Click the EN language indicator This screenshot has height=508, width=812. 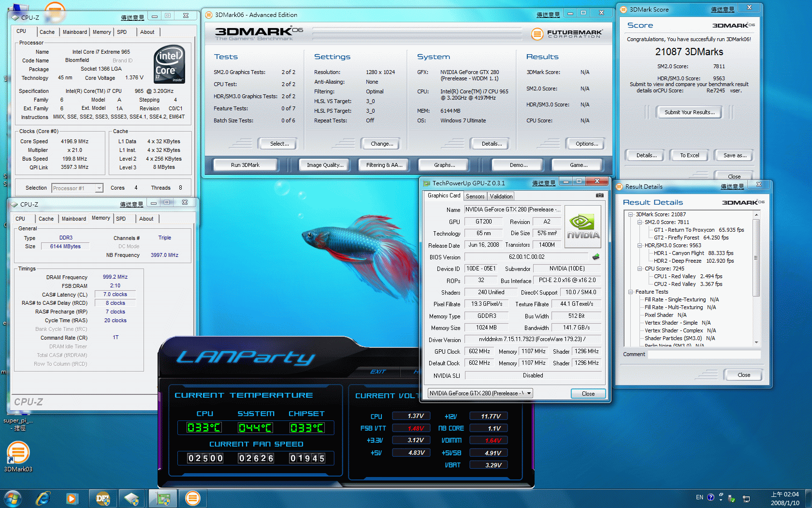tap(699, 497)
